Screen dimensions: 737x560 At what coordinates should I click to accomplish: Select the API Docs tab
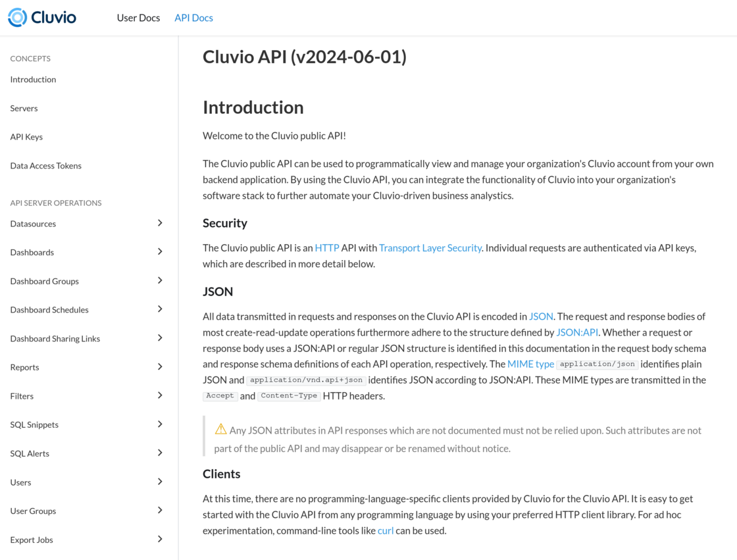point(193,18)
